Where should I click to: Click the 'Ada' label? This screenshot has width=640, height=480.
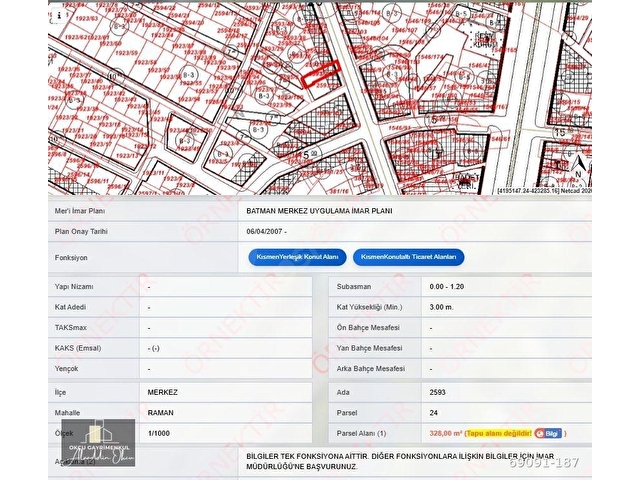[x=343, y=392]
